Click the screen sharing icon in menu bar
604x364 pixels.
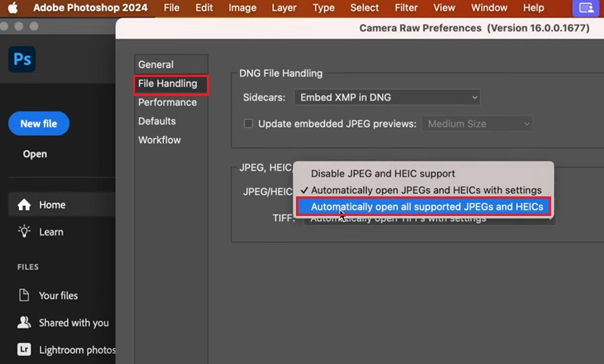(586, 8)
